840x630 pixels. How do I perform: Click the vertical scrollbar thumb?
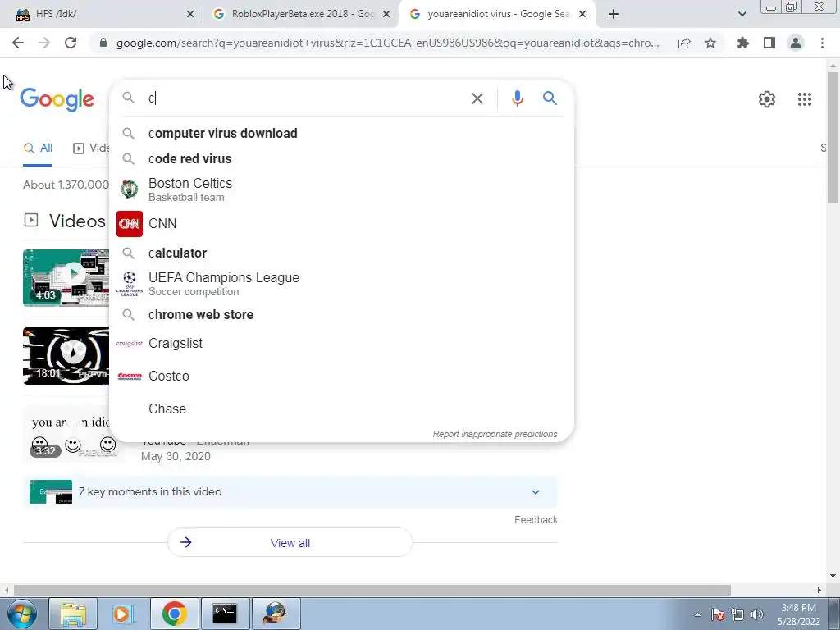[833, 137]
